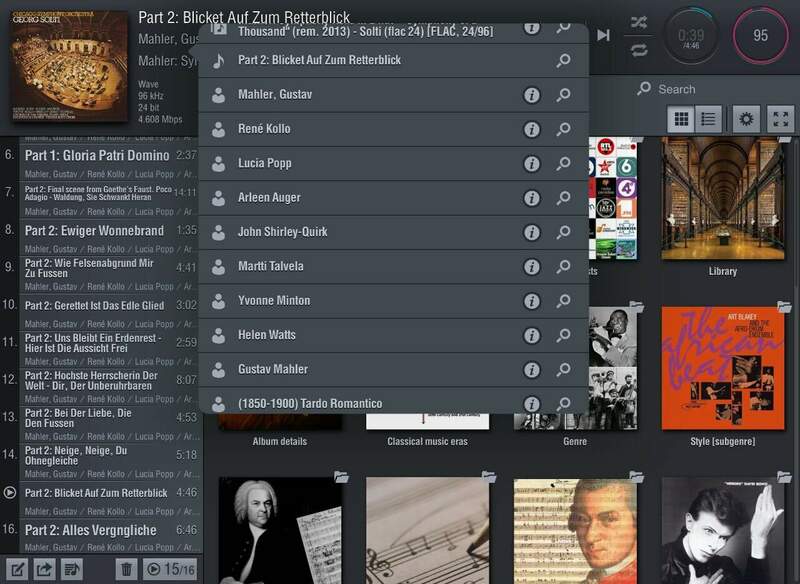Image resolution: width=800 pixels, height=584 pixels.
Task: Click the trash icon to clear playlist
Action: click(126, 569)
